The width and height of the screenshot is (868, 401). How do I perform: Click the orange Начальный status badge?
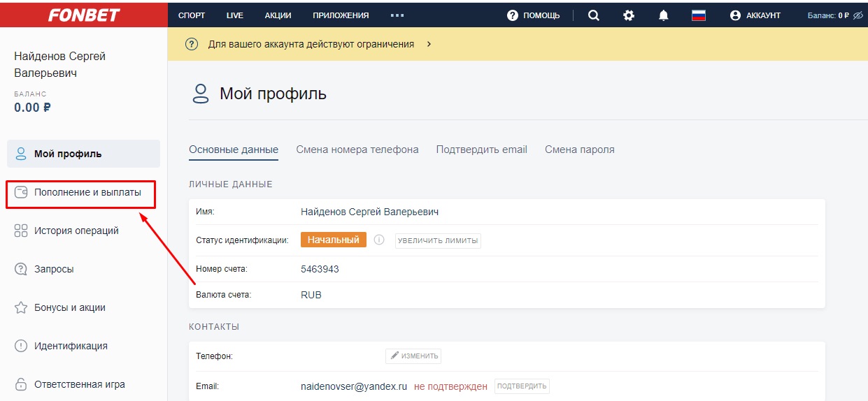tap(334, 240)
